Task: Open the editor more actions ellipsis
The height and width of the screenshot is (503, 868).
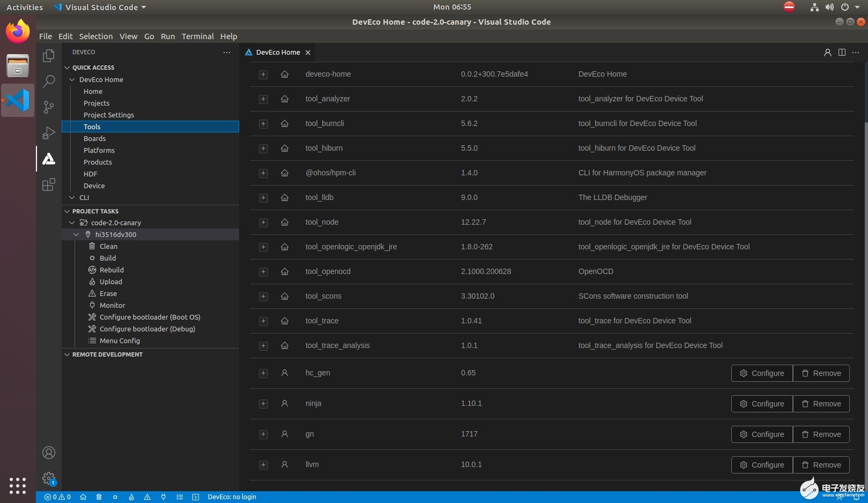Action: [x=856, y=53]
